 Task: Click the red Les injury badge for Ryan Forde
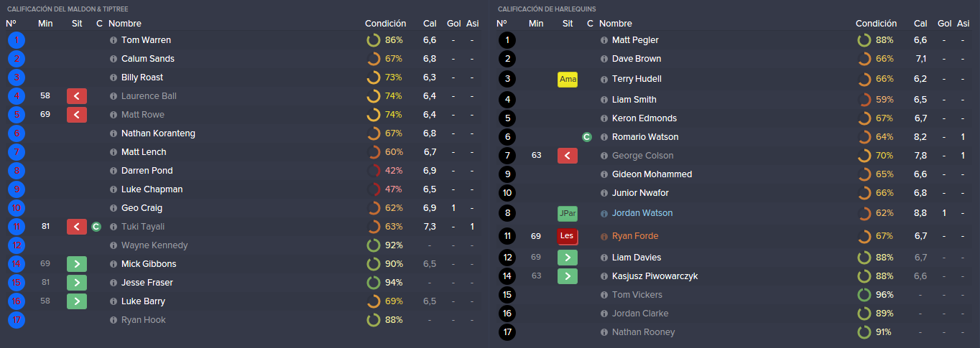tap(568, 236)
